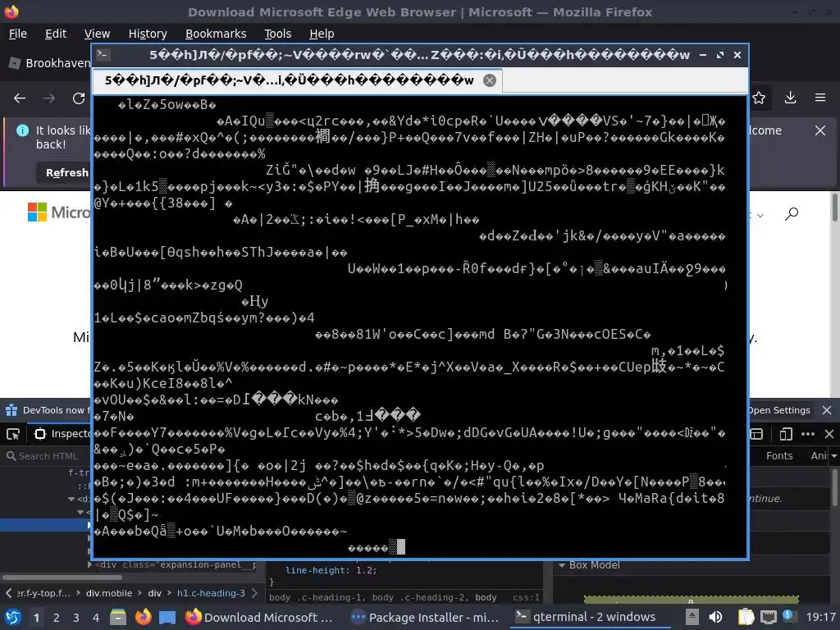Image resolution: width=840 pixels, height=630 pixels.
Task: Reload the page in Firefox
Action: tap(79, 98)
